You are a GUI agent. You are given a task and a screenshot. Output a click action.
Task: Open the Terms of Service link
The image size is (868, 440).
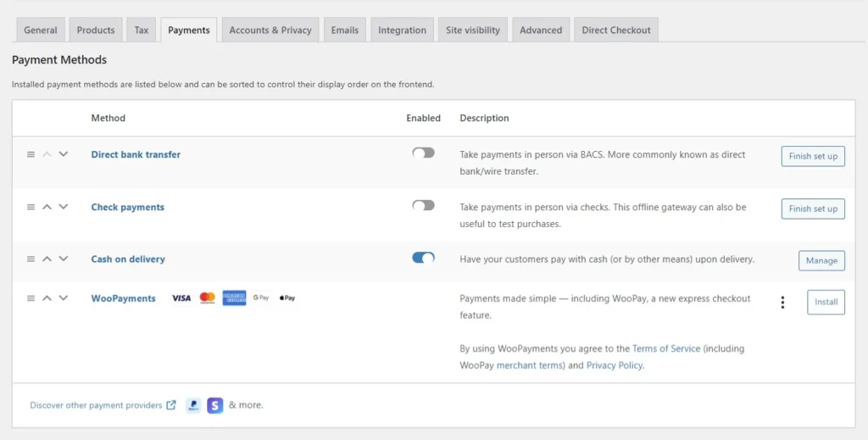tap(666, 348)
